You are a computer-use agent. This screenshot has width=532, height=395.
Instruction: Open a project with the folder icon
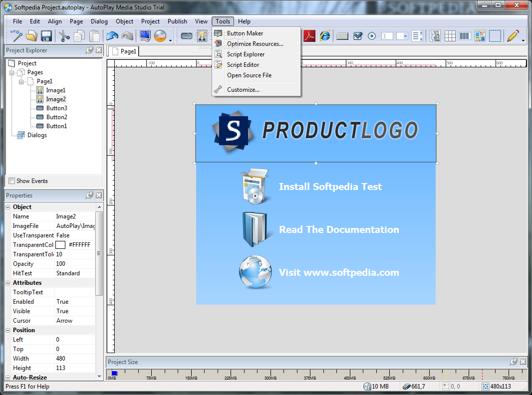coord(31,35)
